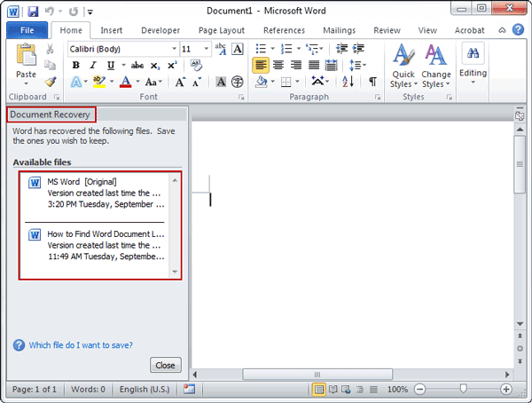Open the font size 11 dropdown
Image resolution: width=532 pixels, height=403 pixels.
coord(206,49)
